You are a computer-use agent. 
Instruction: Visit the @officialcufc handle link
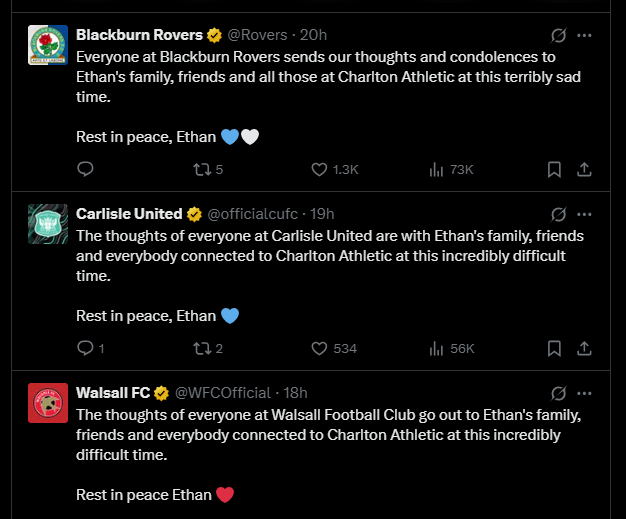pos(253,214)
